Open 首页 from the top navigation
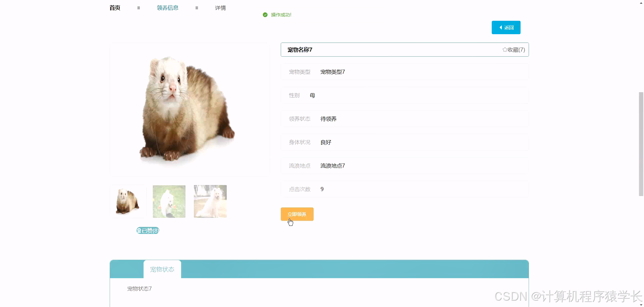This screenshot has width=644, height=307. click(114, 8)
